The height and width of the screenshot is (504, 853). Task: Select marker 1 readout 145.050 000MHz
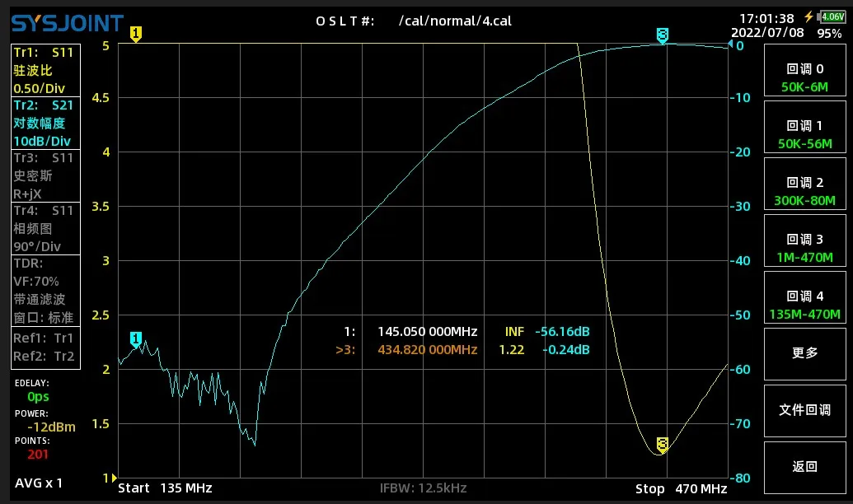pos(428,331)
